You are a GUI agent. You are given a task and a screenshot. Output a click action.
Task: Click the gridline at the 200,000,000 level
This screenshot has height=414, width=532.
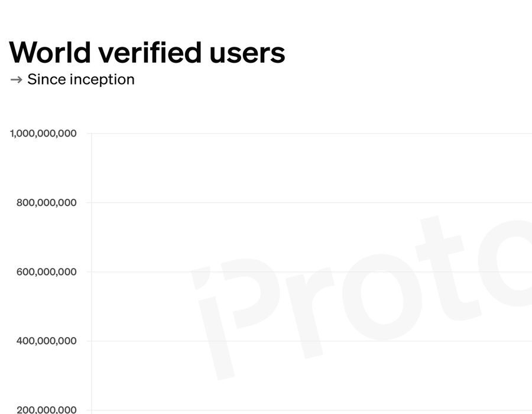point(307,410)
